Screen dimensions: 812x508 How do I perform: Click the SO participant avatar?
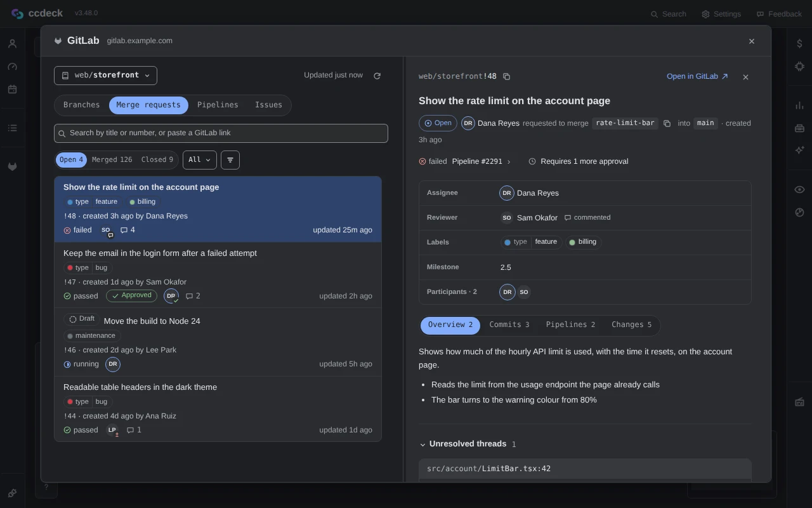coord(523,292)
